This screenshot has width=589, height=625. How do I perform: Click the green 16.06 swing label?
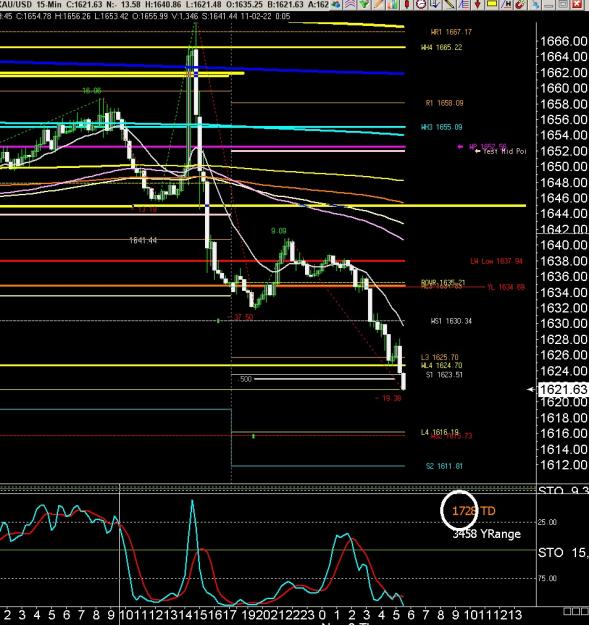(x=92, y=91)
